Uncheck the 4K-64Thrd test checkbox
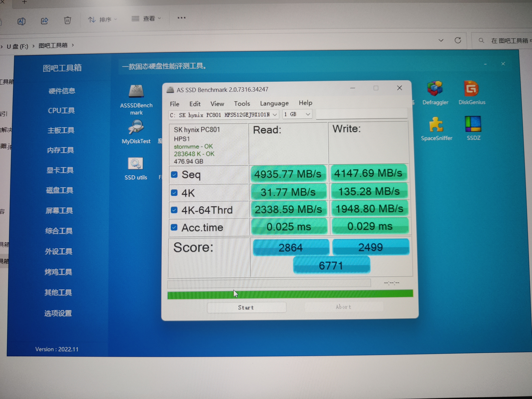Image resolution: width=532 pixels, height=399 pixels. coord(174,210)
